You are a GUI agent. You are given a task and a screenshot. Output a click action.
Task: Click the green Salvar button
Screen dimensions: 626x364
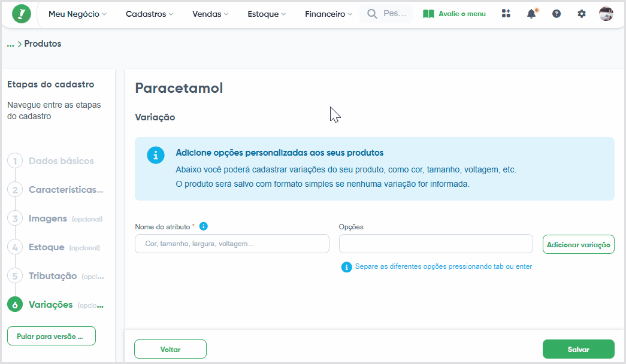click(x=579, y=349)
